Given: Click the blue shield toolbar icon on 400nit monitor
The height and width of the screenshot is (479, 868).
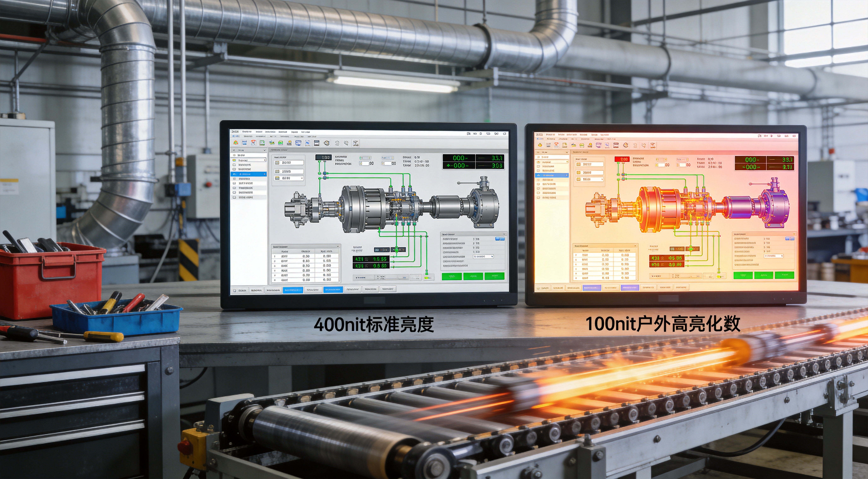Looking at the screenshot, I should [x=298, y=143].
